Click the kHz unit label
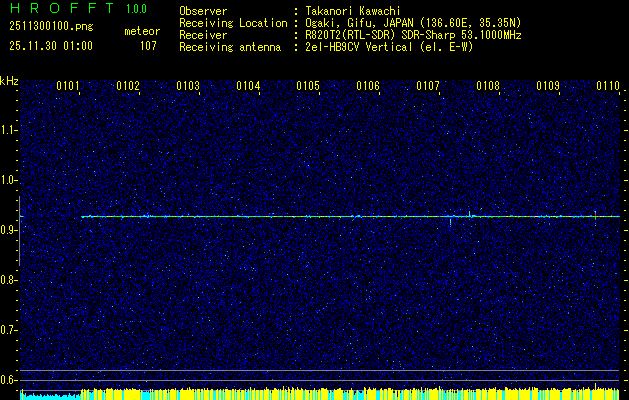Screen dimensions: 629x400 point(9,80)
